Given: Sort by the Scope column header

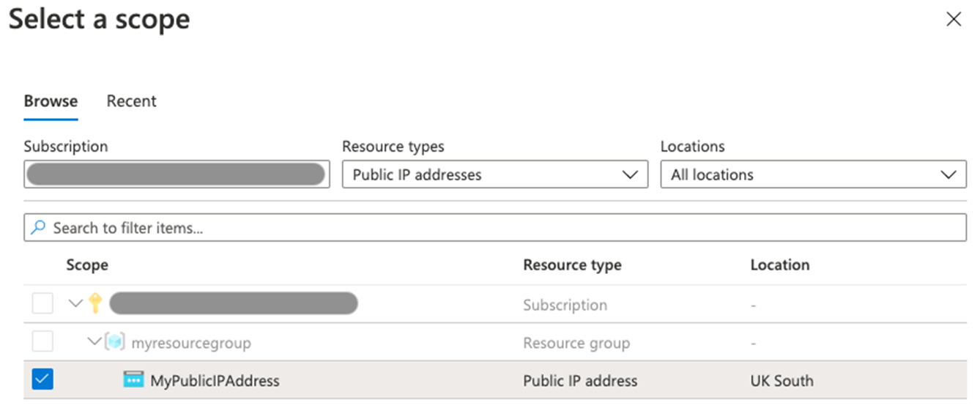Looking at the screenshot, I should click(x=87, y=265).
